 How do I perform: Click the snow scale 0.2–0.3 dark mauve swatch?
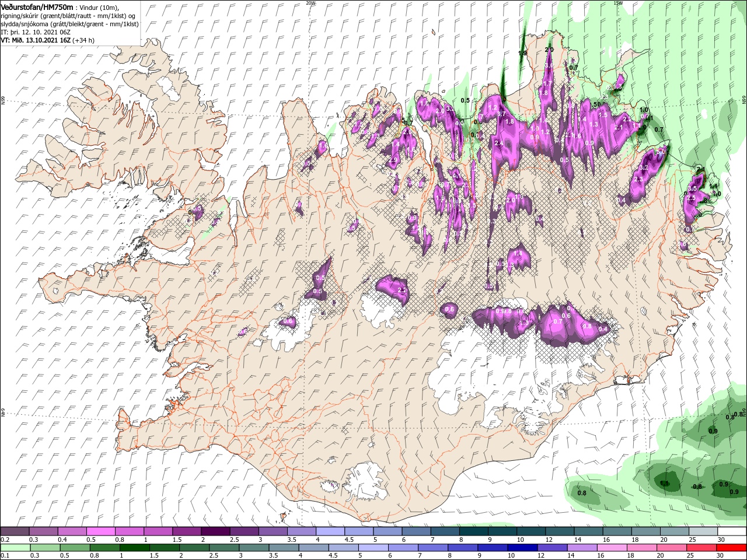pyautogui.click(x=15, y=531)
